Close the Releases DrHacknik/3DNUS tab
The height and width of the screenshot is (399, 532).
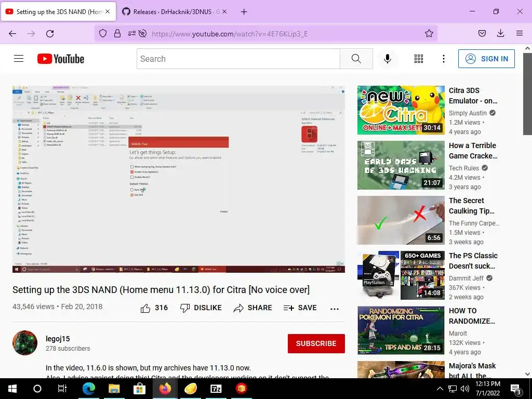pos(224,12)
